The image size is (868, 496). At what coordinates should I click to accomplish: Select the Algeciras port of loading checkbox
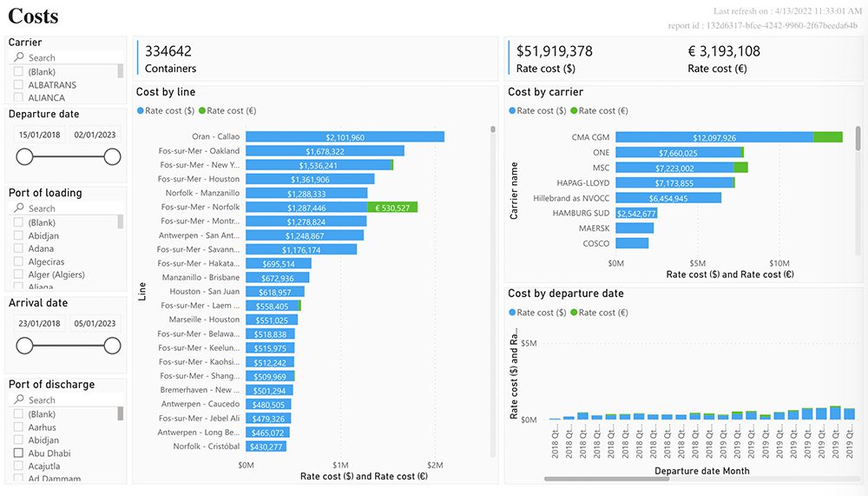(18, 261)
